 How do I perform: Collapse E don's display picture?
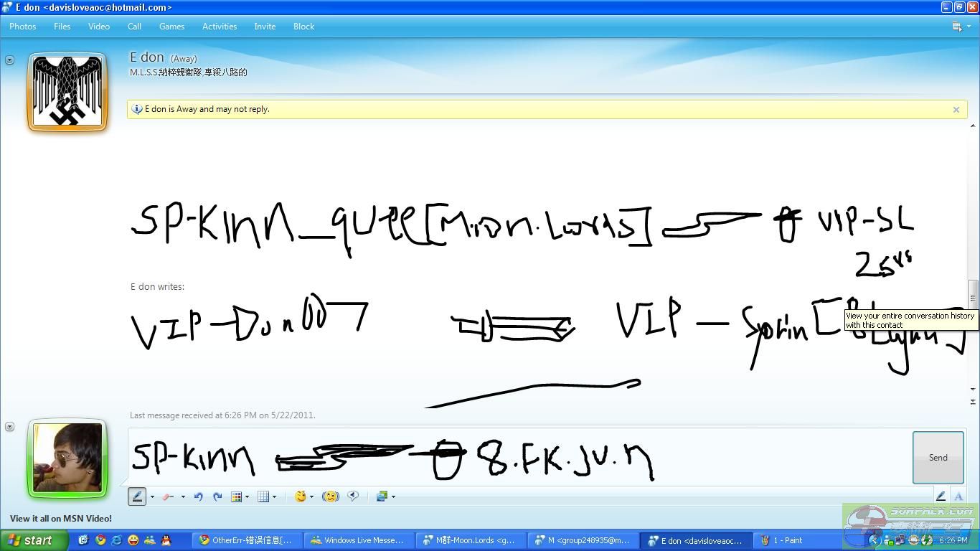(x=9, y=60)
